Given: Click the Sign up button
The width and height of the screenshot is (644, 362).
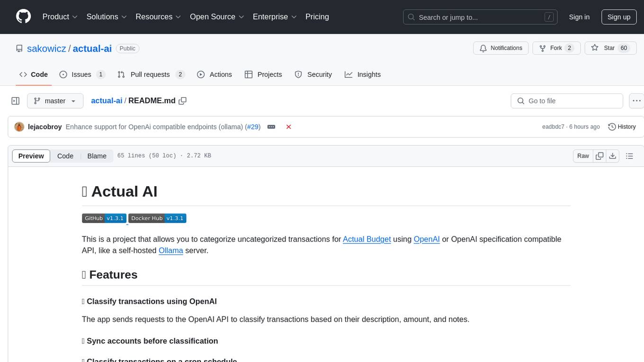Looking at the screenshot, I should click(619, 17).
